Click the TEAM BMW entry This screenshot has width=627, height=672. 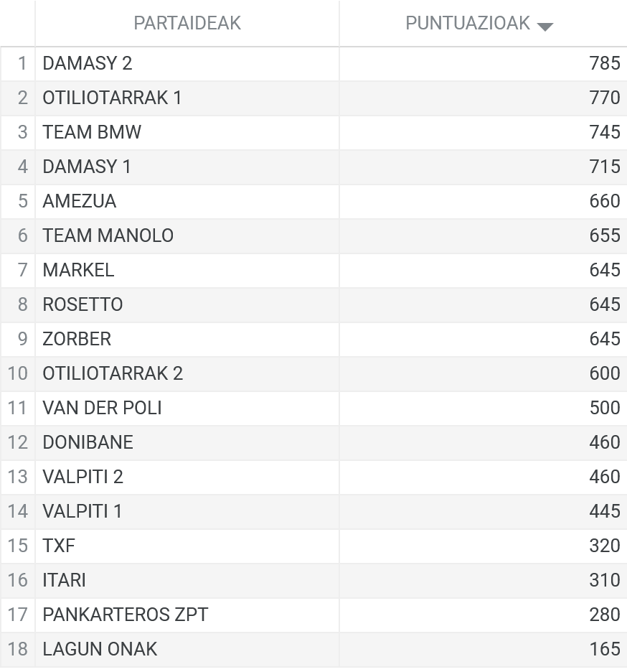(x=187, y=132)
